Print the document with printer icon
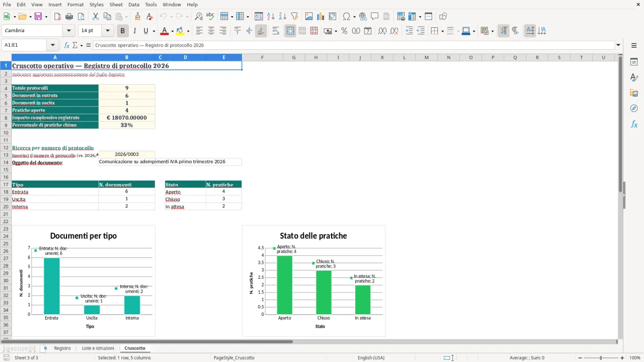 point(69,17)
